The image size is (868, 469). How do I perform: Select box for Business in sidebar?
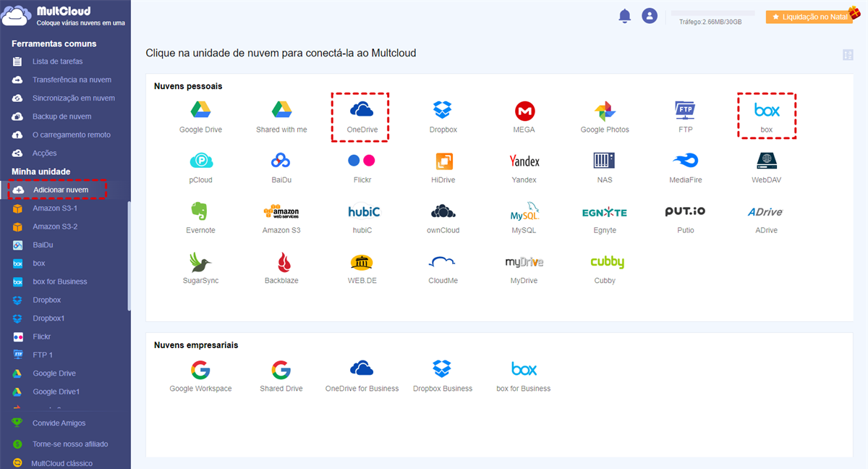pos(59,282)
